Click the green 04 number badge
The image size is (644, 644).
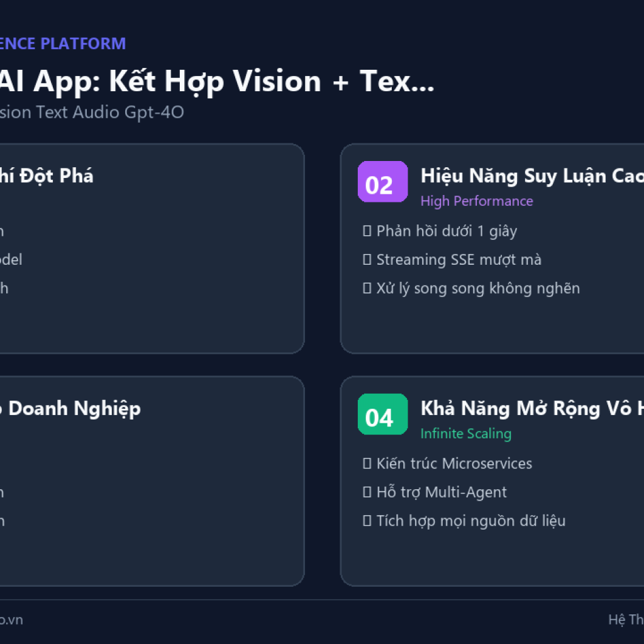click(382, 414)
